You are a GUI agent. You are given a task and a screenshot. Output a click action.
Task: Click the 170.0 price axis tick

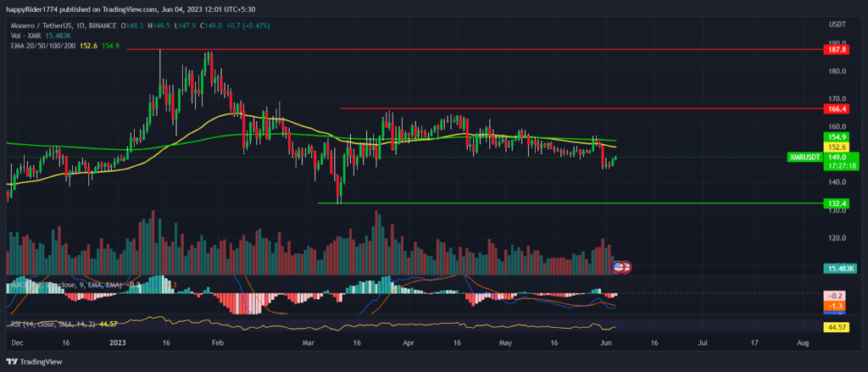835,99
